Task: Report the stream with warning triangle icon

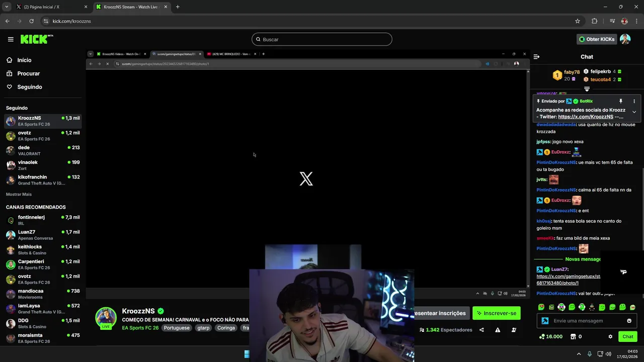Action: click(498, 330)
